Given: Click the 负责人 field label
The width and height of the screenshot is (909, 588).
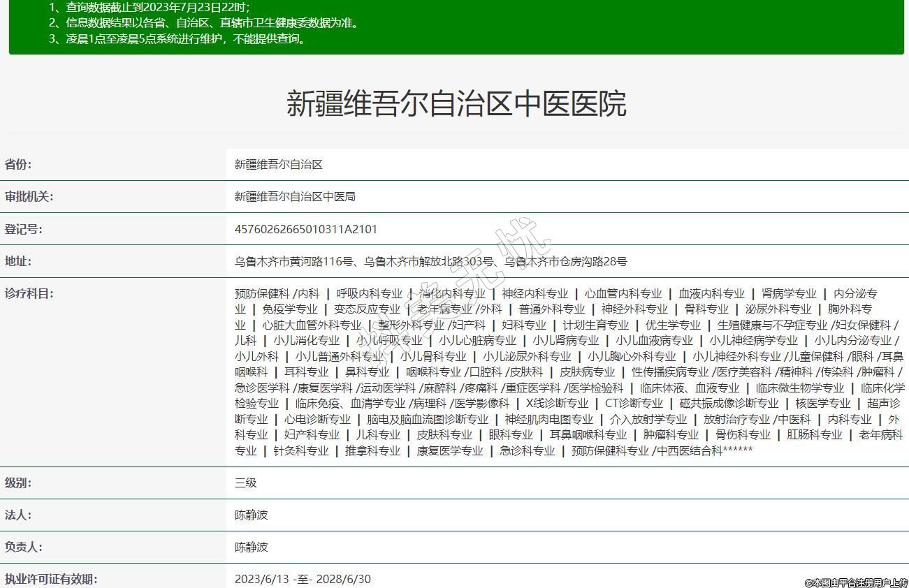Looking at the screenshot, I should click(x=23, y=547).
